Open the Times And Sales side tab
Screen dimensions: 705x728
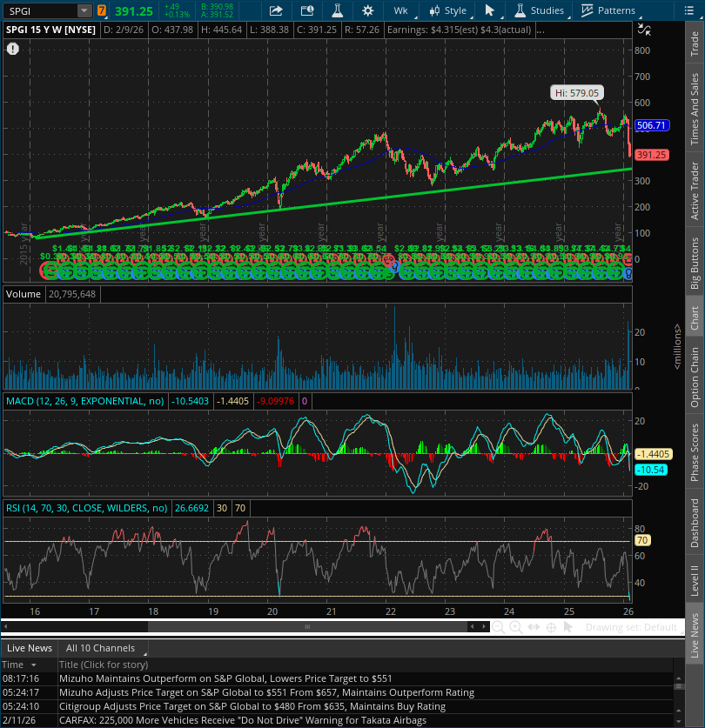[695, 109]
